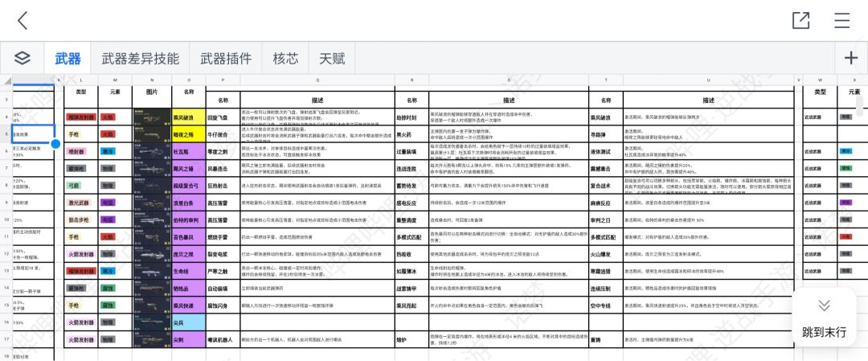Select the 火山爆发 cell
The height and width of the screenshot is (361, 868).
point(606,254)
